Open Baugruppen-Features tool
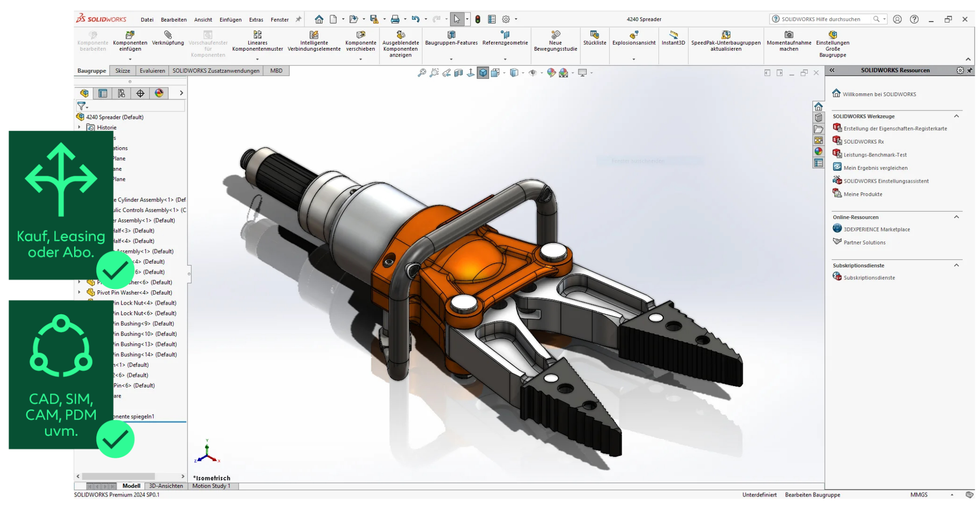 451,38
